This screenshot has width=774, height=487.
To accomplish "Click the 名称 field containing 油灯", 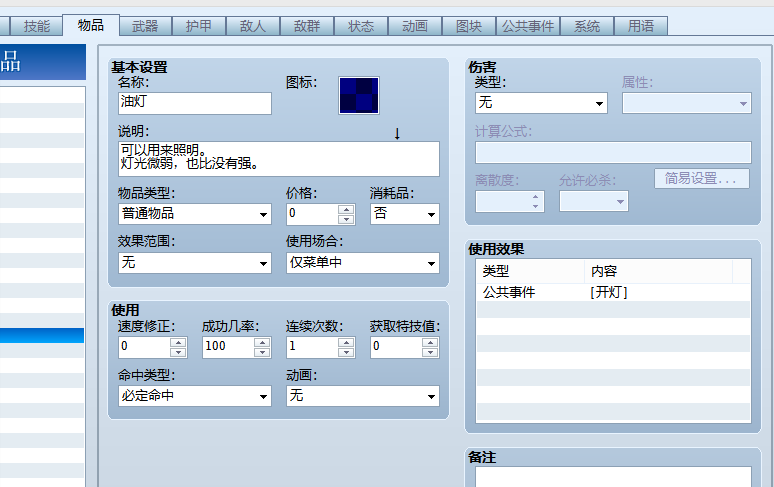I will 195,103.
